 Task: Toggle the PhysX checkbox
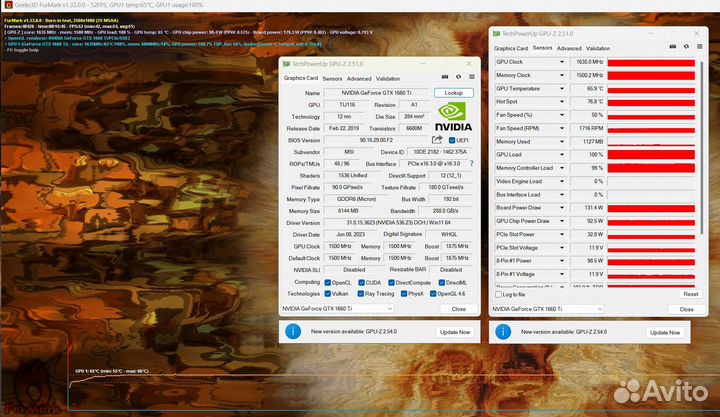click(x=404, y=293)
